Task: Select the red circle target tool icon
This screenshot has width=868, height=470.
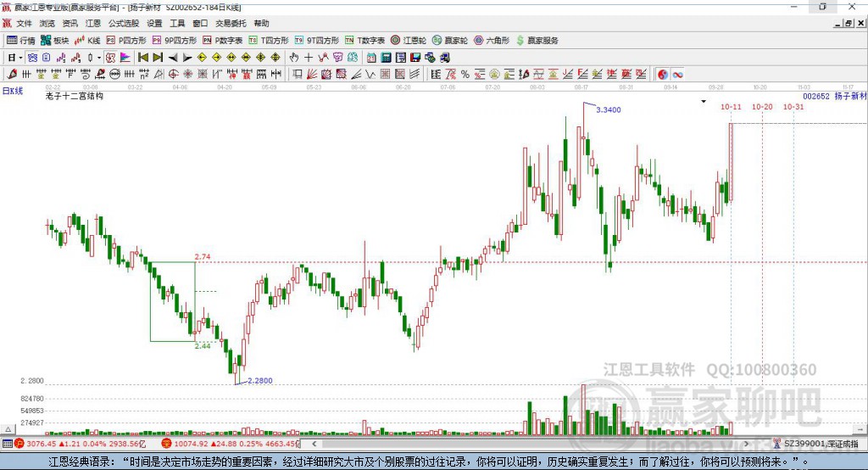Action: pyautogui.click(x=173, y=75)
